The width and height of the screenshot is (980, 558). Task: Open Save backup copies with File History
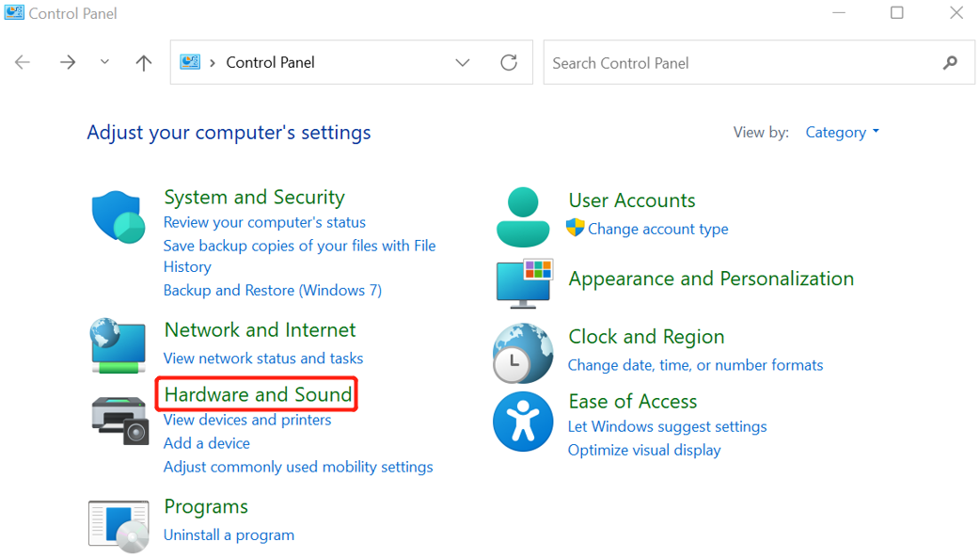point(299,256)
